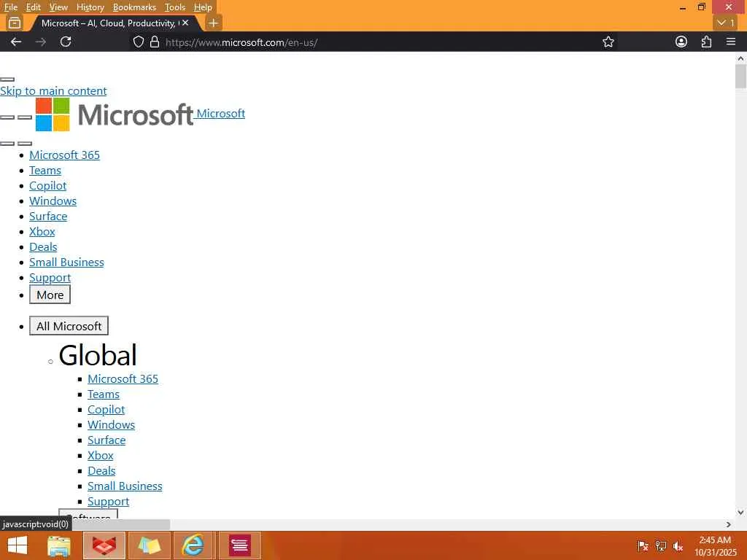This screenshot has height=560, width=747.
Task: Reload the current Microsoft page
Action: 66,42
